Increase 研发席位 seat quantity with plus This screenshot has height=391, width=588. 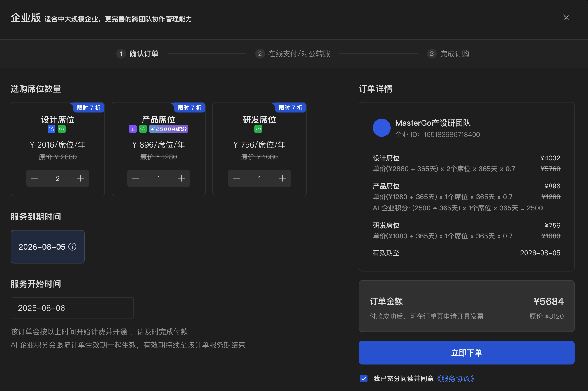point(283,178)
